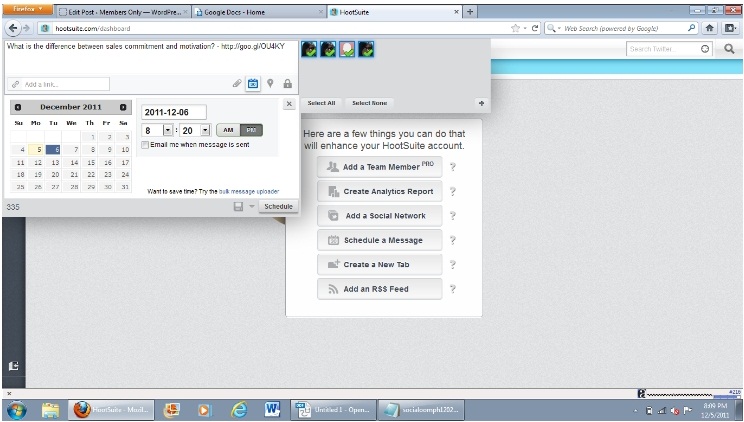The image size is (744, 422).
Task: Open Internet Explorer from taskbar
Action: [x=239, y=410]
